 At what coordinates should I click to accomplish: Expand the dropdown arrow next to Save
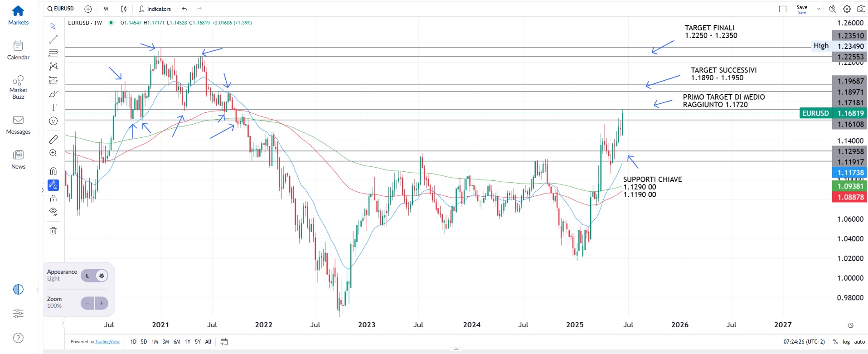[818, 9]
